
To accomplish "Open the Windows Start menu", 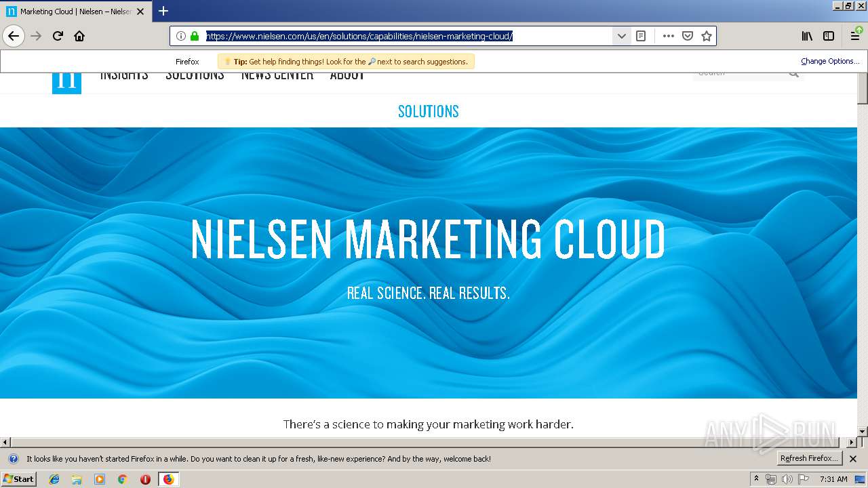I will (18, 479).
